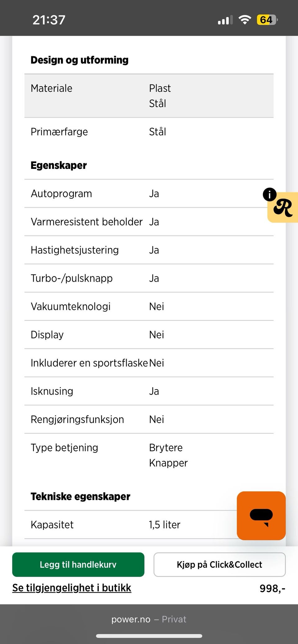This screenshot has width=298, height=644.
Task: Tap the 'Vakuumteknologi' specification label
Action: click(71, 306)
